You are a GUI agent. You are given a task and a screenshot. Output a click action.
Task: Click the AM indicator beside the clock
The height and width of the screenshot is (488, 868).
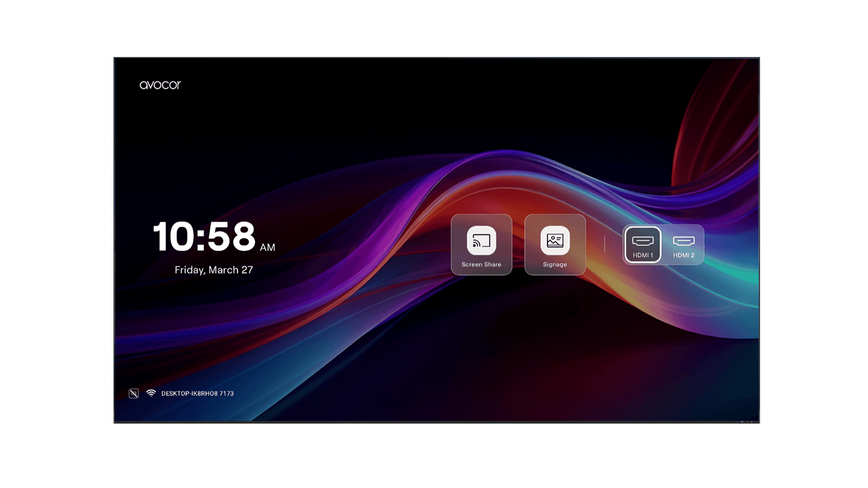pos(268,247)
